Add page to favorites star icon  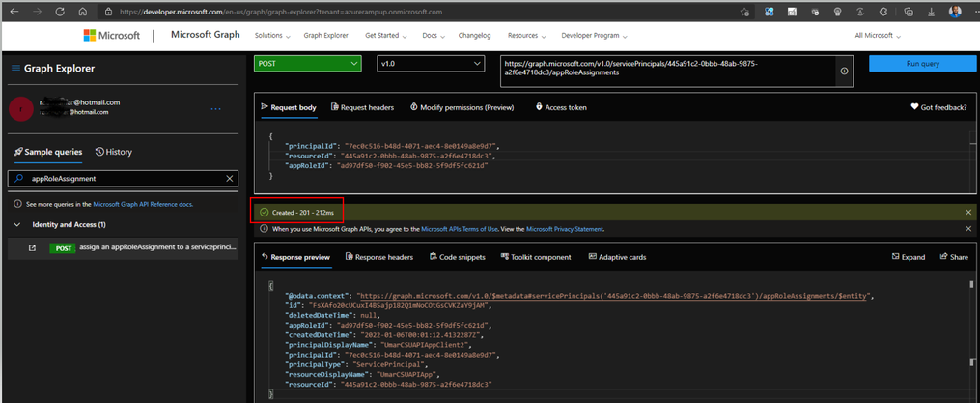(x=744, y=12)
